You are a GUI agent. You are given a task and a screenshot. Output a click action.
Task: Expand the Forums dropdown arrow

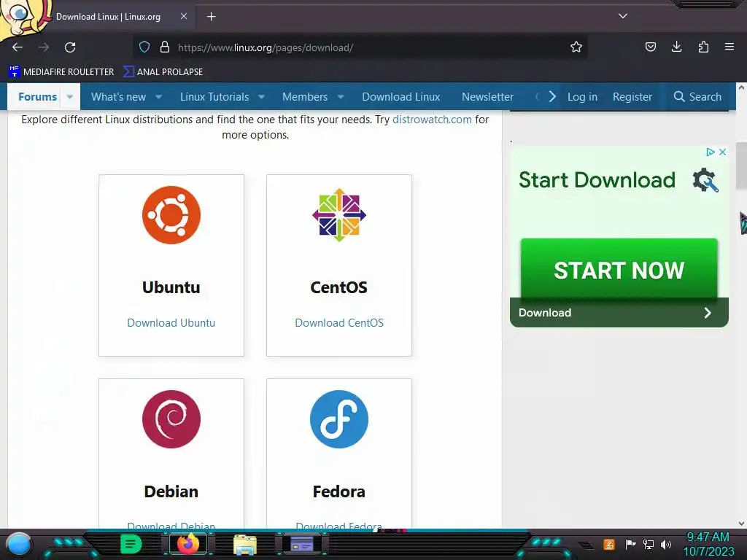[69, 97]
